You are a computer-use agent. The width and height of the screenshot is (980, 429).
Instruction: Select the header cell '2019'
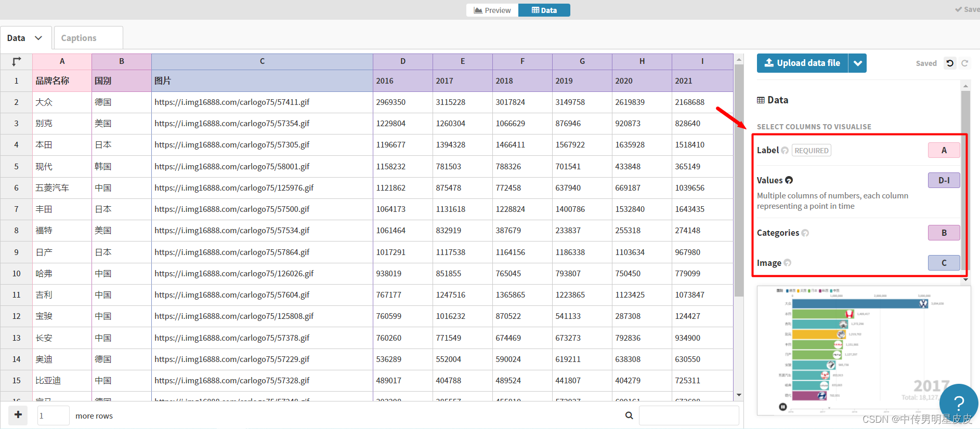coord(582,81)
